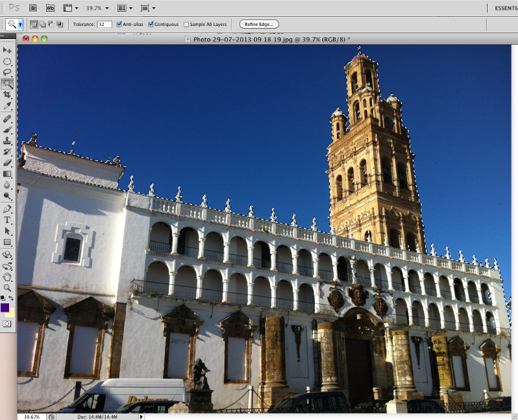Screen dimensions: 518x420
Task: Expand the Arrange Documents dropdown
Action: tap(125, 8)
